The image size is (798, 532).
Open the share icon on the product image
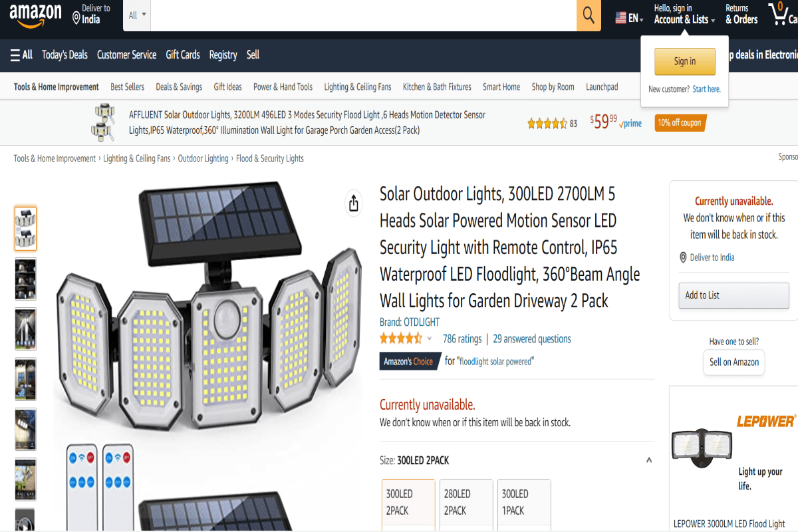coord(353,204)
